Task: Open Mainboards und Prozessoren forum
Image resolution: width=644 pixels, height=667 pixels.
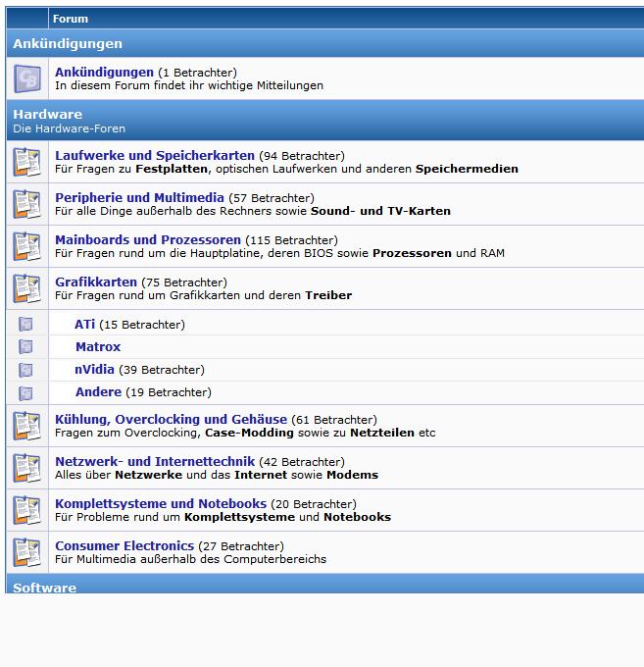Action: click(x=148, y=240)
